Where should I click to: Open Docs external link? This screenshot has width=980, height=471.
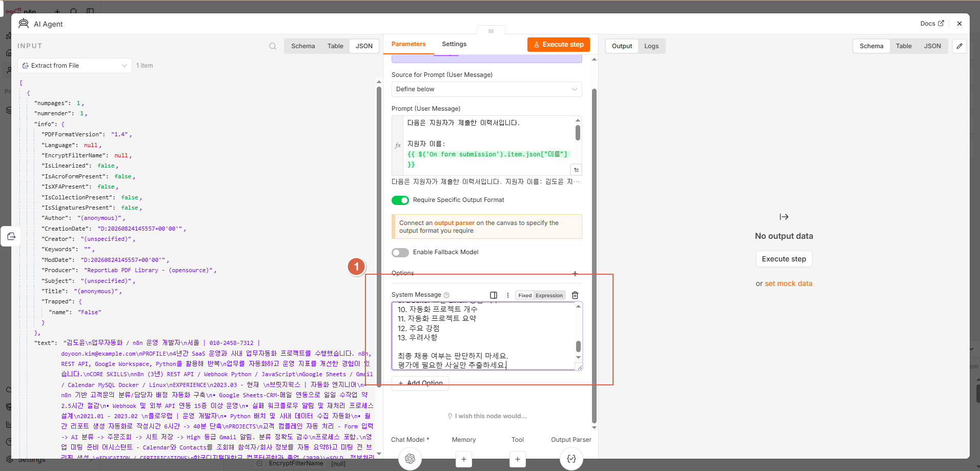pos(932,24)
